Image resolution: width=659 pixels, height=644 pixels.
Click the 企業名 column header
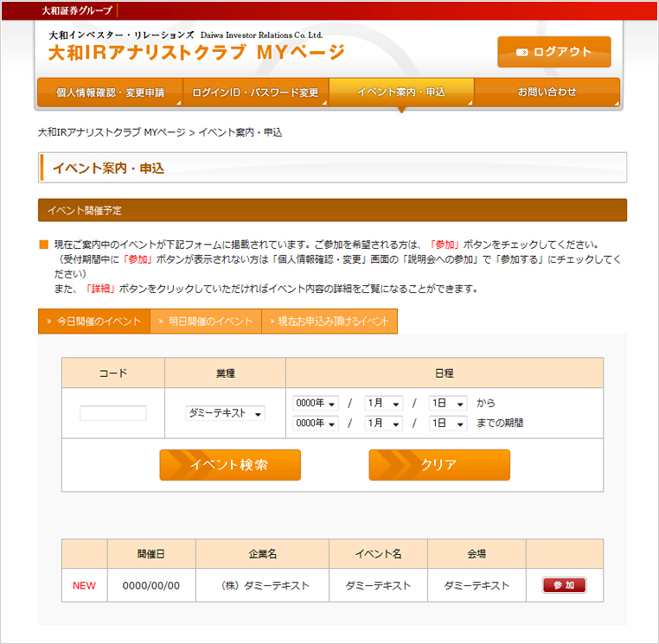(x=262, y=554)
